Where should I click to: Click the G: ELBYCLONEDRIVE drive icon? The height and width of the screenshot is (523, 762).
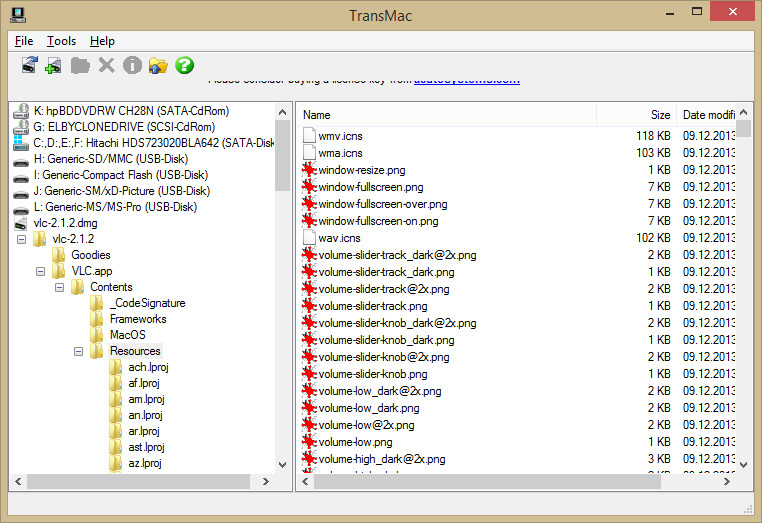point(21,127)
